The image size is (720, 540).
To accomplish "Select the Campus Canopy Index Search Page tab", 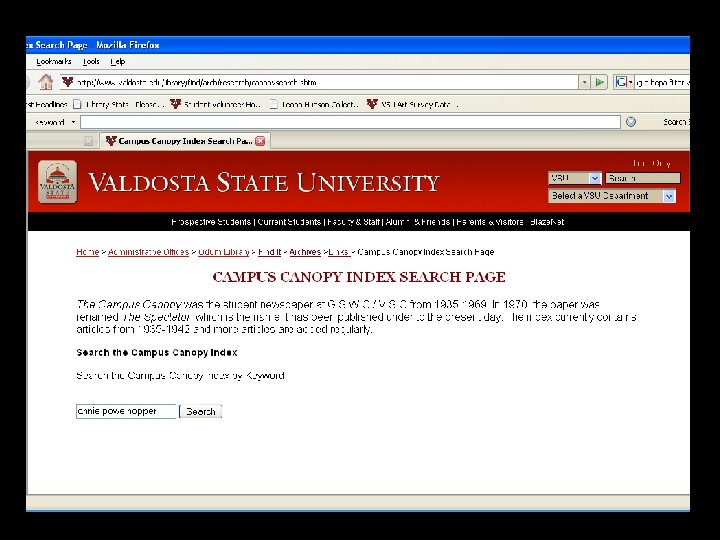I will coord(185,141).
